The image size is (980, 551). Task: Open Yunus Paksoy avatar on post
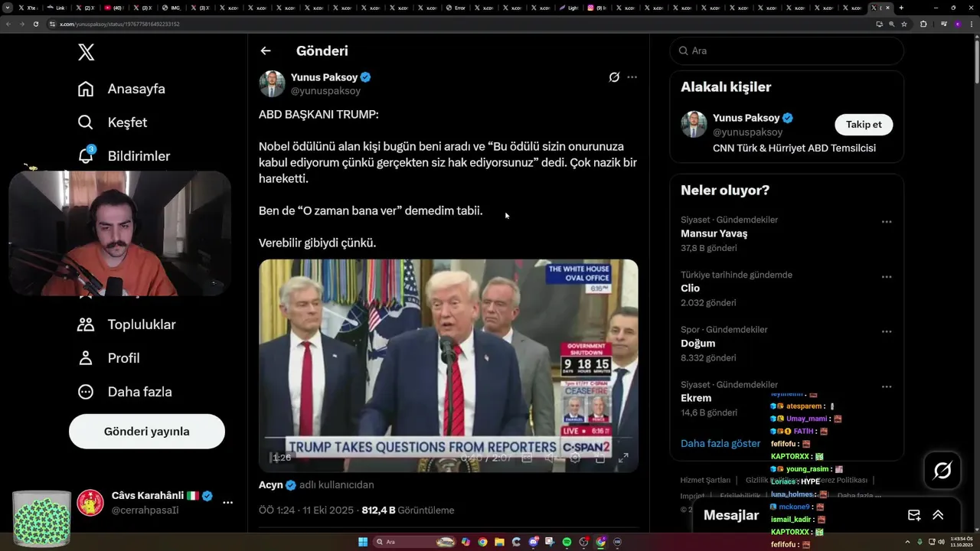(272, 83)
